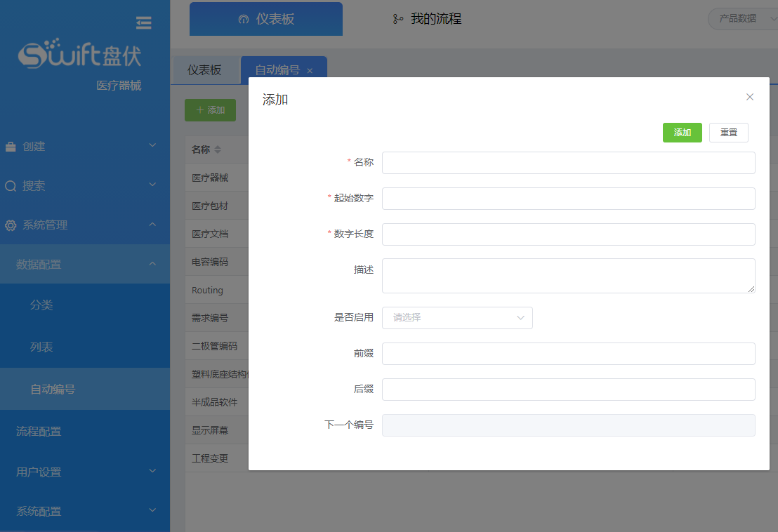Select the 医疗包材 table row
Image resolution: width=778 pixels, height=532 pixels.
click(217, 206)
